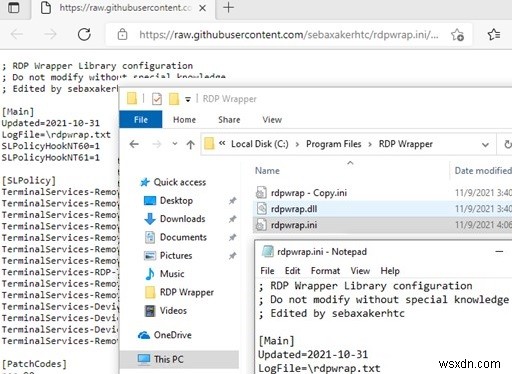Select the rdpwrap - Copy.ini file
Screen dimensions: 512x374
[309, 193]
